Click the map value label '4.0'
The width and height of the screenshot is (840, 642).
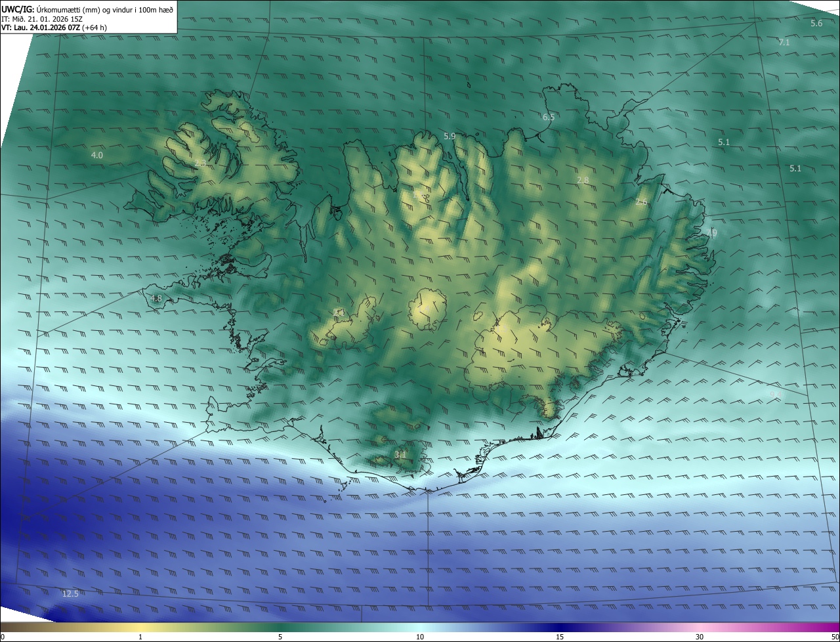97,156
